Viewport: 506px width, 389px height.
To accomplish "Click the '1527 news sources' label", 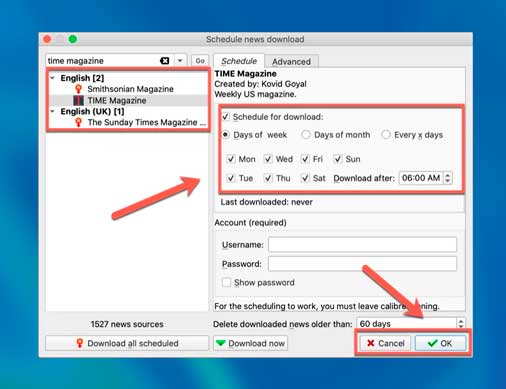I will point(127,324).
